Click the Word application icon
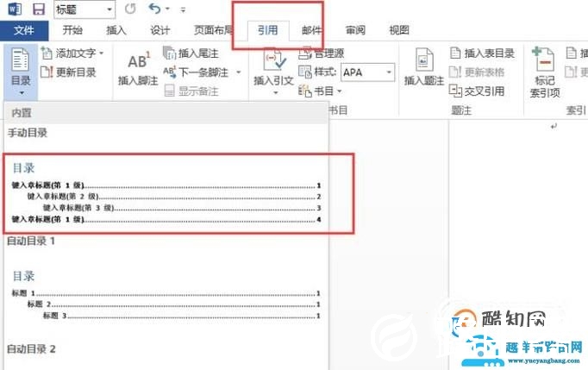Screen dimensions: 588x370 pos(15,9)
